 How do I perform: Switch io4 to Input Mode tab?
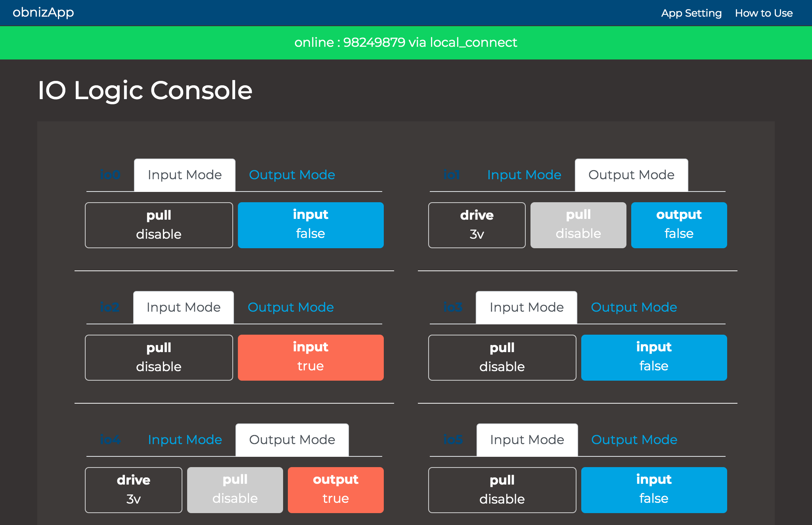click(185, 440)
